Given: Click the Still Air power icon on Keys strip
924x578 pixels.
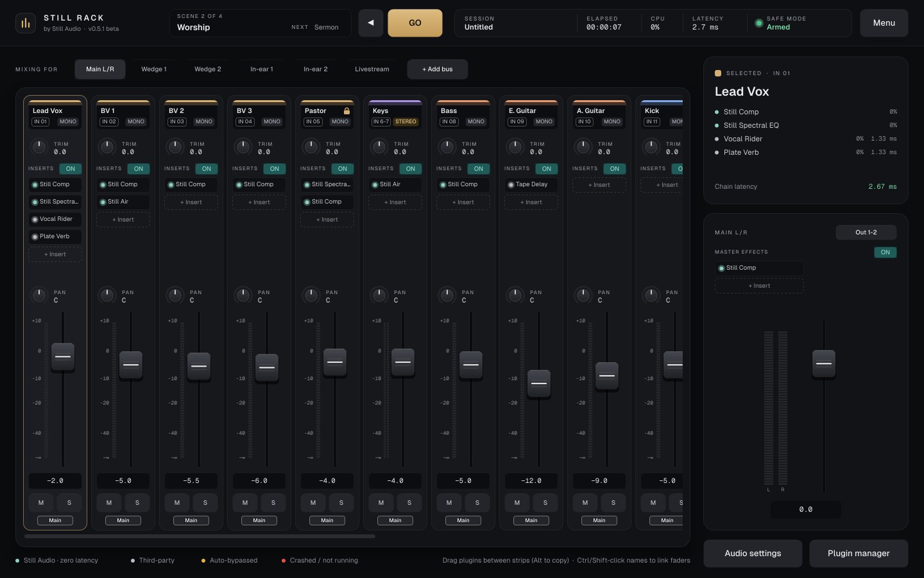Looking at the screenshot, I should click(x=375, y=185).
